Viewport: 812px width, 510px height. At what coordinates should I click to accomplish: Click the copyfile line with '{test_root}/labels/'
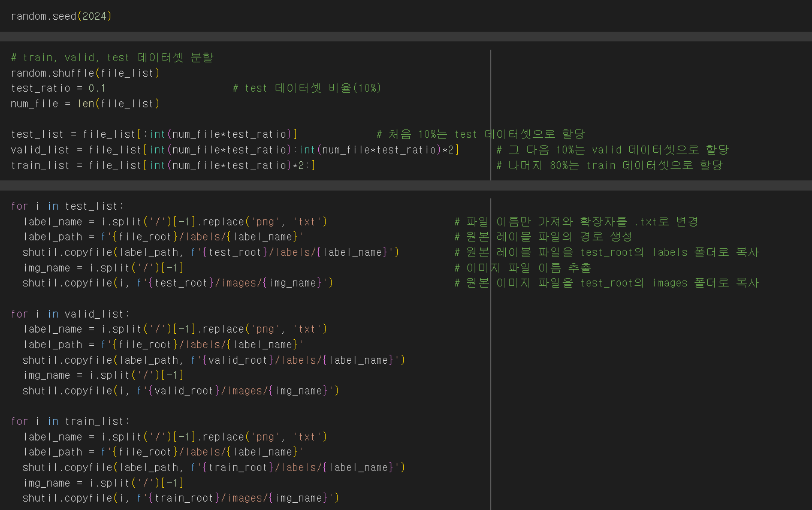pos(211,252)
